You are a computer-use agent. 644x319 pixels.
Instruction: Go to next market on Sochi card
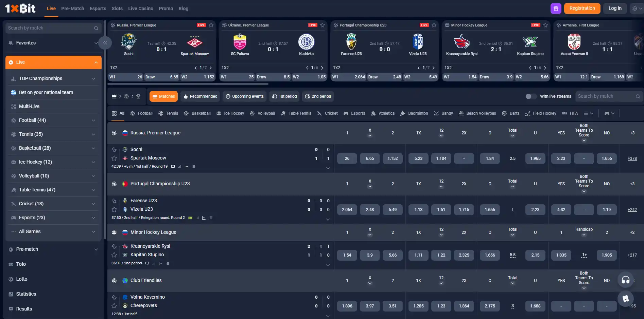click(211, 68)
